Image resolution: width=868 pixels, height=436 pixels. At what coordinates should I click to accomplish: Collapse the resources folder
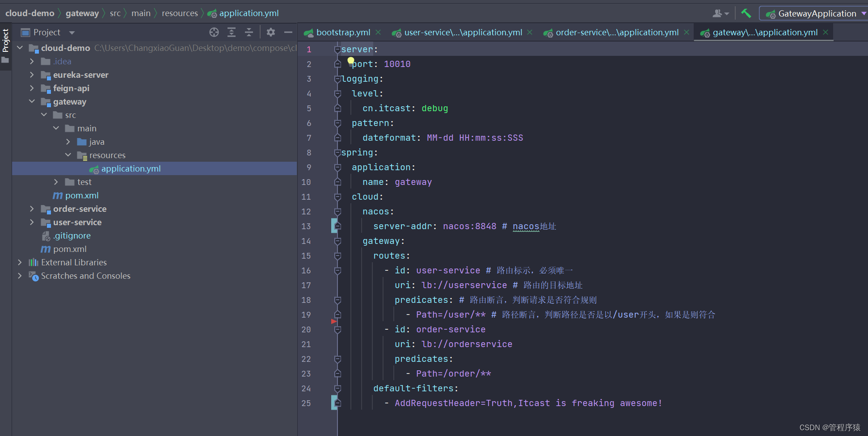[68, 155]
